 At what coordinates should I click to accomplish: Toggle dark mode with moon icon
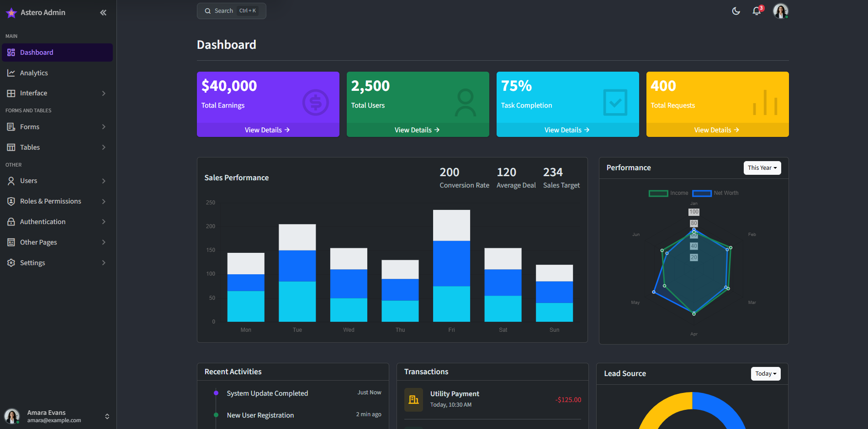point(736,11)
